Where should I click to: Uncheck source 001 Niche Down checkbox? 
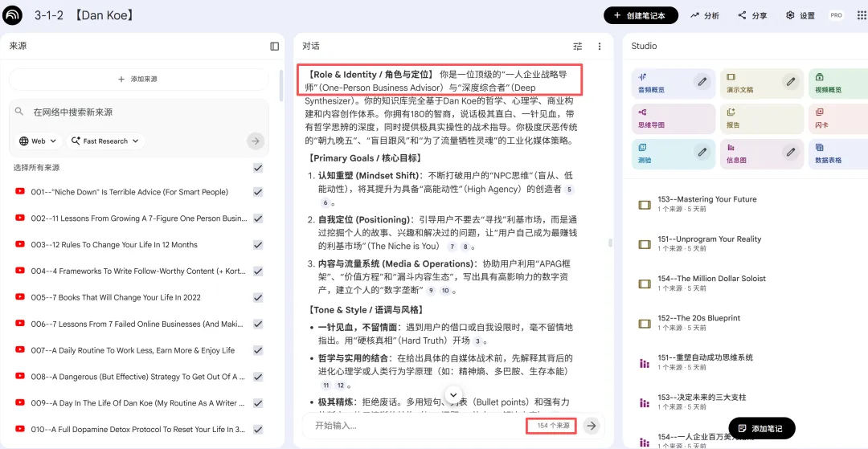[258, 192]
